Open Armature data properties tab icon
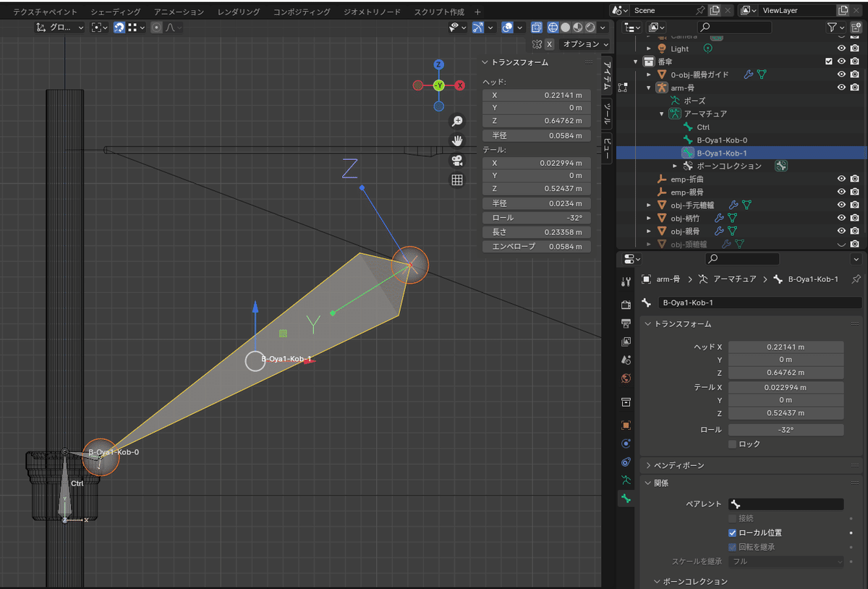 626,480
